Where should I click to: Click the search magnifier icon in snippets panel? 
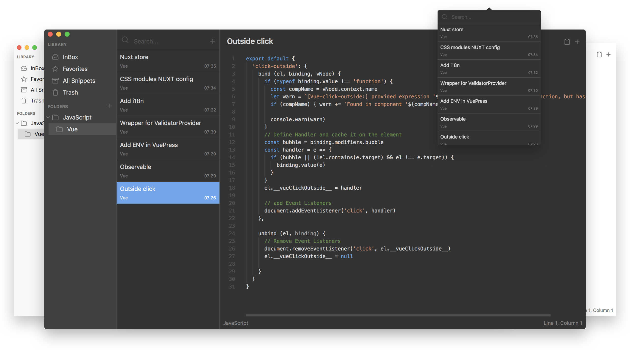tap(125, 41)
